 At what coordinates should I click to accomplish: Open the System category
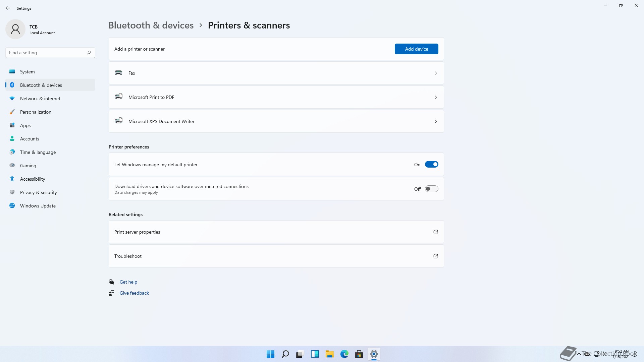pos(50,72)
